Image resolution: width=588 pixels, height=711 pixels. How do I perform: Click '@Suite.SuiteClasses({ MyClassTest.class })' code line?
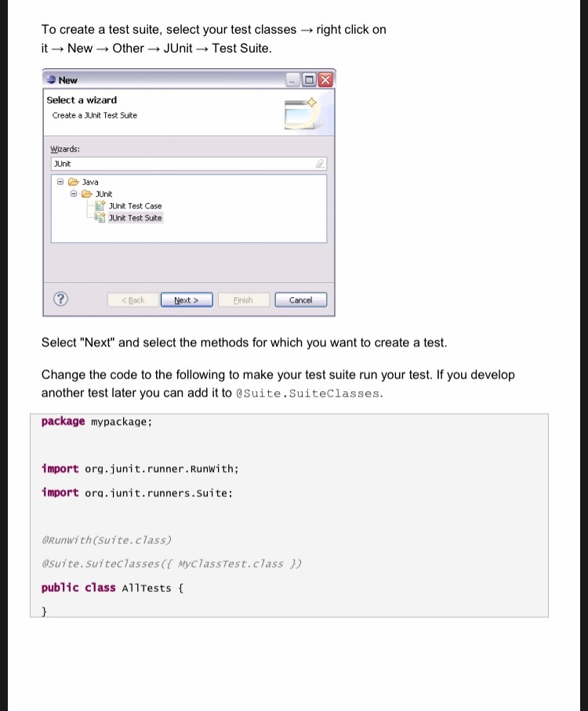(172, 564)
